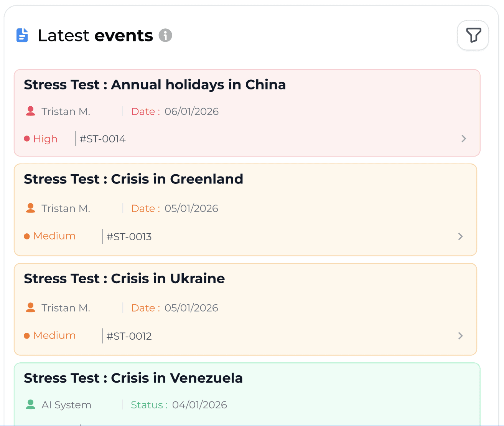The height and width of the screenshot is (426, 504).
Task: Click the High severity label
Action: [45, 139]
